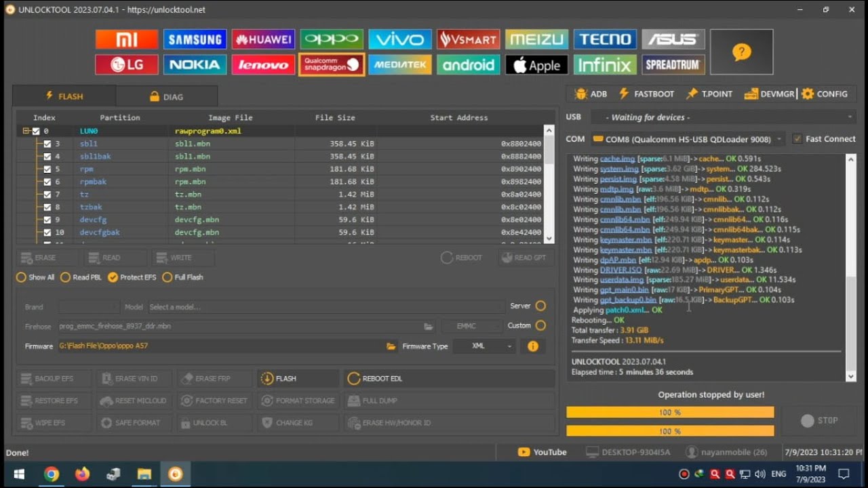
Task: Toggle the Protect EFS option
Action: (x=132, y=277)
